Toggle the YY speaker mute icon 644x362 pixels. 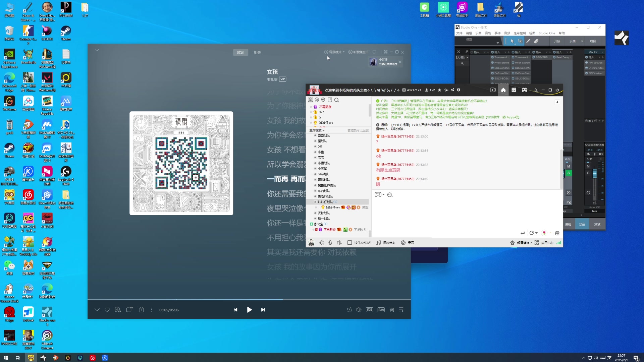coord(322,243)
